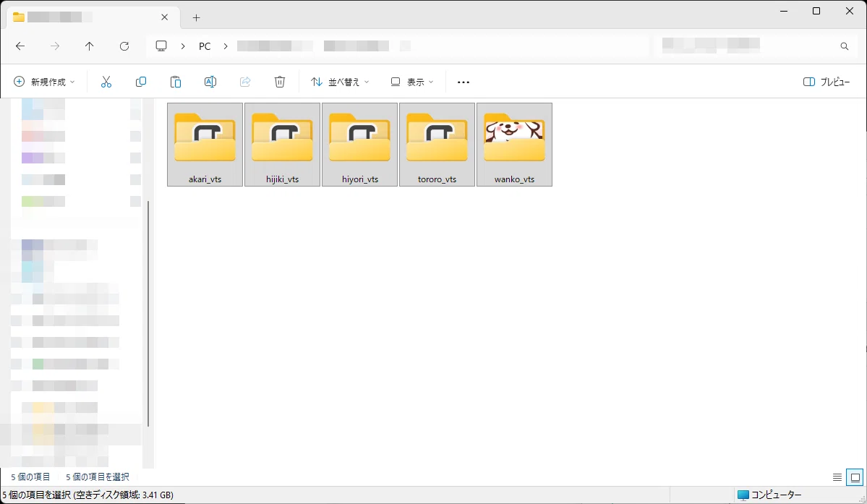Click PC in the address breadcrumb
The image size is (867, 504).
coord(205,46)
